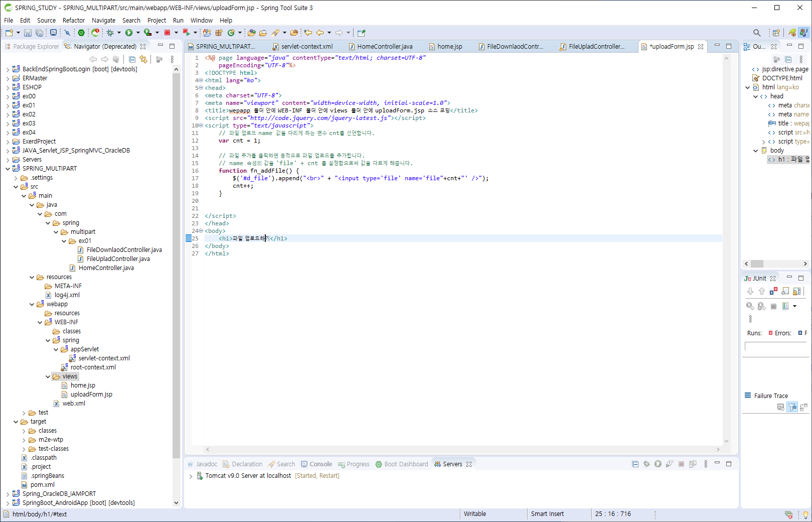The image size is (812, 522).
Task: Click the Open Task folder icon
Action: (263, 33)
